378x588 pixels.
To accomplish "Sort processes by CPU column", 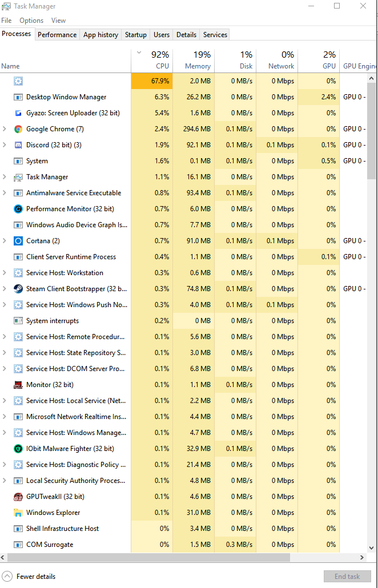I will click(152, 61).
